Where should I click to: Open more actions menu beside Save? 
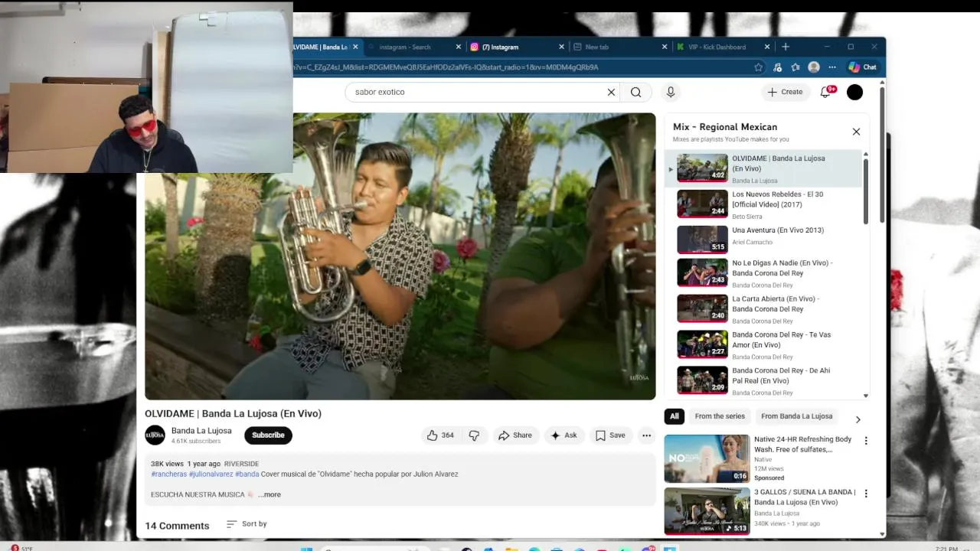point(646,435)
